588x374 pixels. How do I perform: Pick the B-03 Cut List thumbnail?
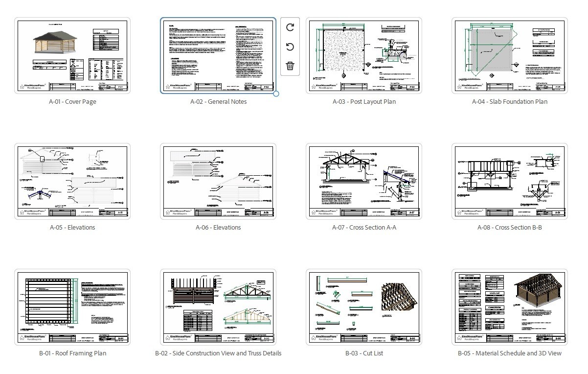[x=364, y=307]
